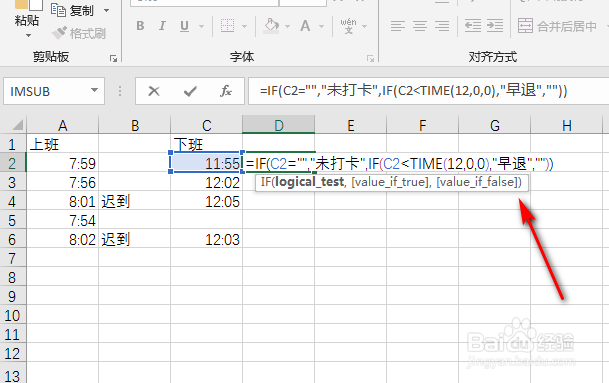This screenshot has width=609, height=383.
Task: Select column G header
Action: point(494,125)
